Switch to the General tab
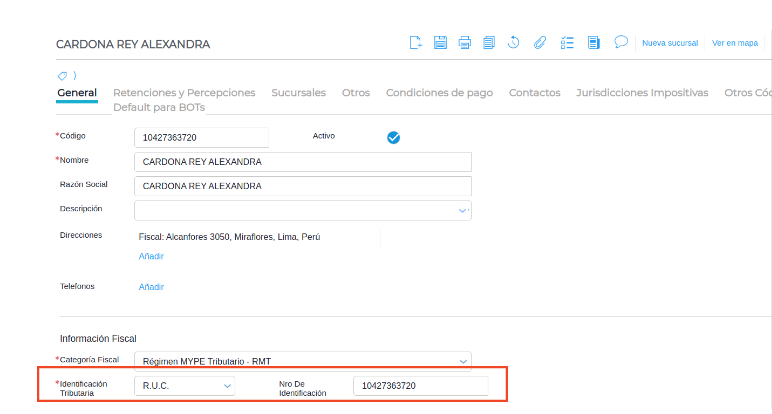The height and width of the screenshot is (414, 772). coord(77,93)
